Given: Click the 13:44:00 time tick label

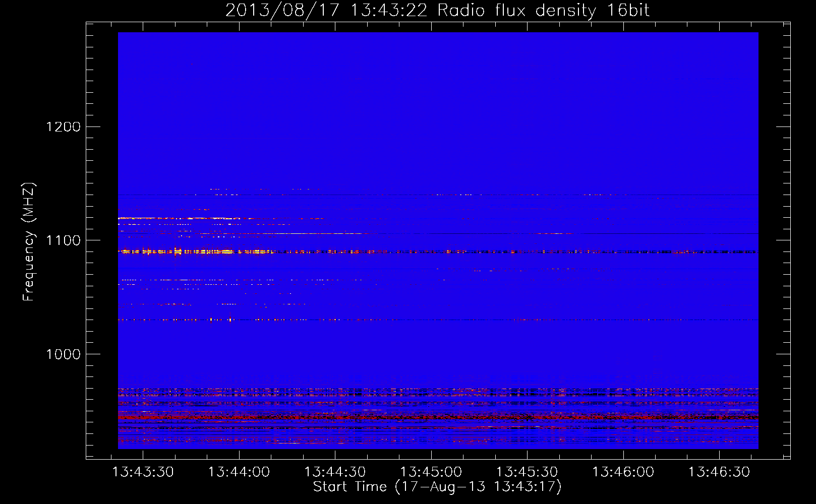Looking at the screenshot, I should (x=239, y=472).
